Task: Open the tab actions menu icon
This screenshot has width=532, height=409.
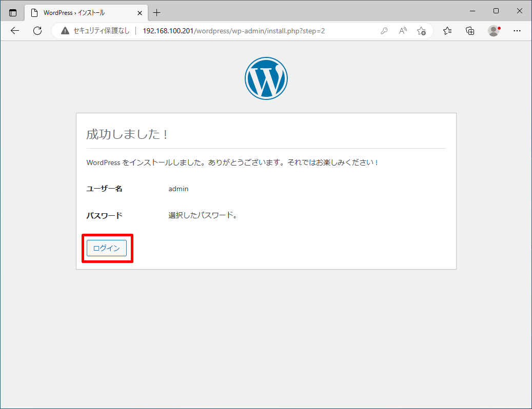Action: click(13, 13)
